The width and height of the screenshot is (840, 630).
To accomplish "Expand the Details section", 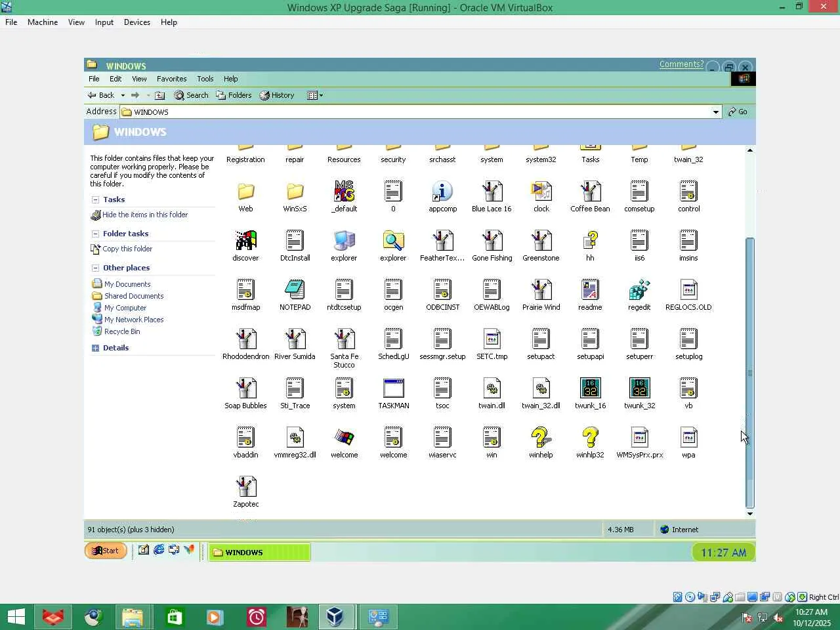I will tap(95, 348).
